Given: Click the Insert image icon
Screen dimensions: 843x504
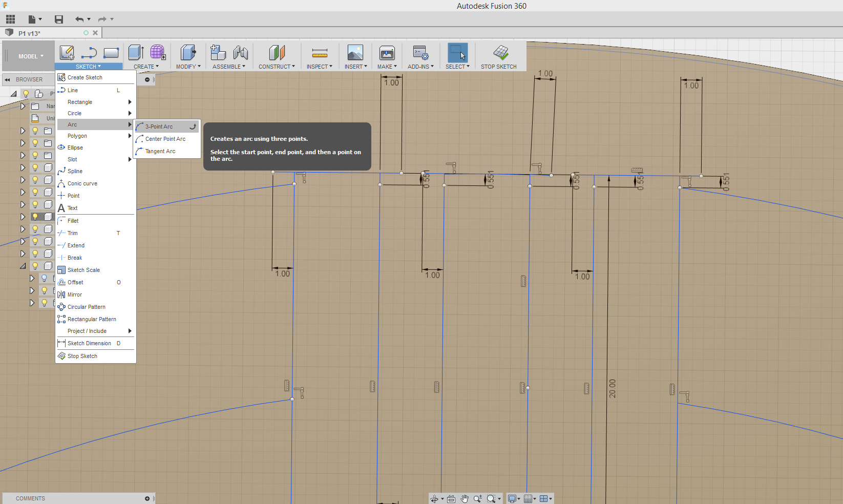Looking at the screenshot, I should tap(355, 52).
